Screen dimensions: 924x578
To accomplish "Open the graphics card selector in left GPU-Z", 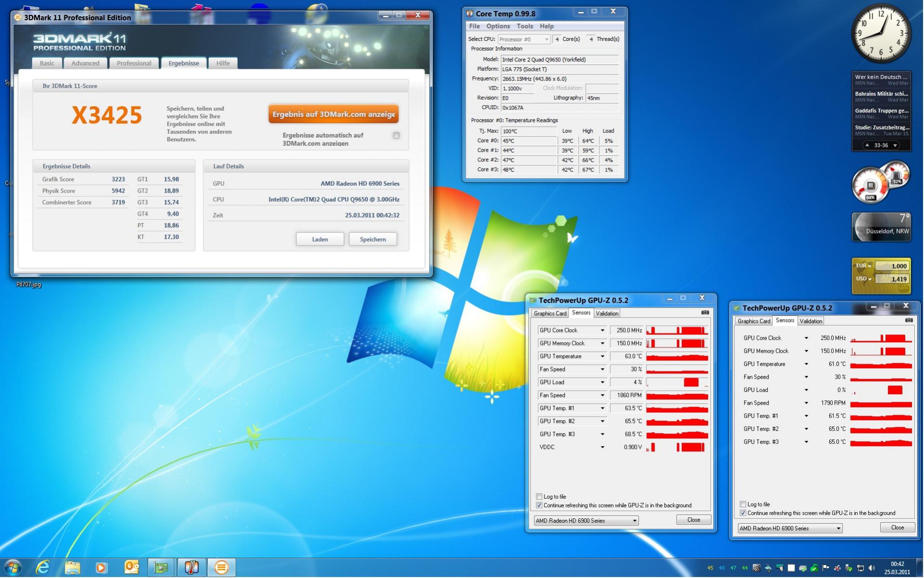I will (586, 521).
